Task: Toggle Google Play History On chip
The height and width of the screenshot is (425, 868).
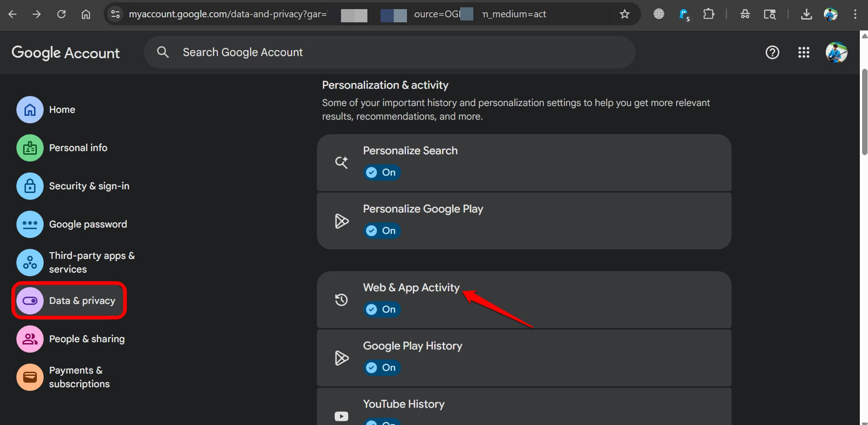Action: point(381,368)
